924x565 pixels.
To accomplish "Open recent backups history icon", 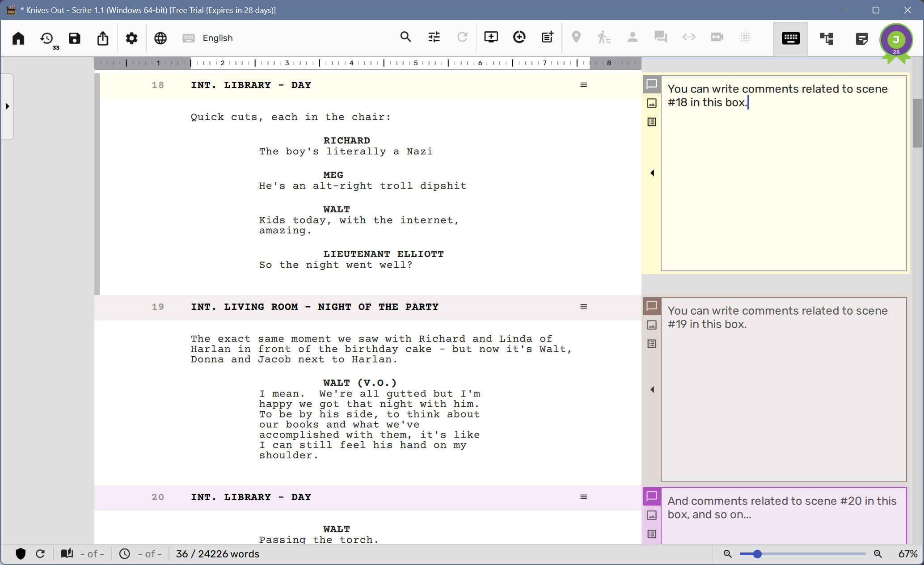I will click(x=47, y=39).
